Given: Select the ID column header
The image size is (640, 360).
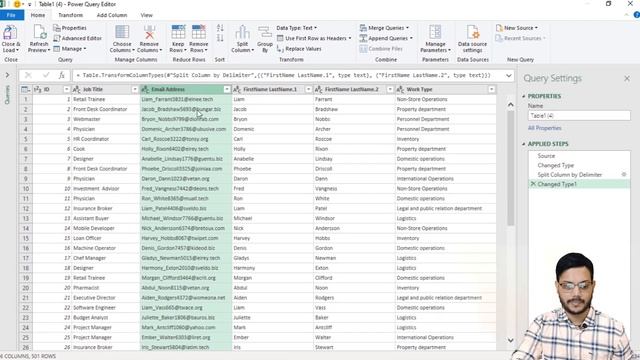Looking at the screenshot, I should click(51, 89).
